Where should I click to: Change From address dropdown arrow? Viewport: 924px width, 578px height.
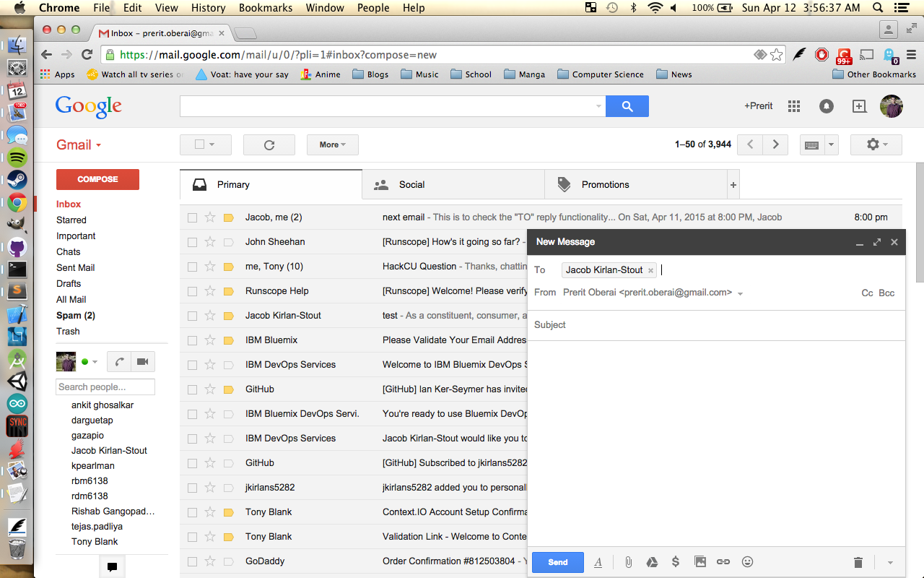[741, 293]
